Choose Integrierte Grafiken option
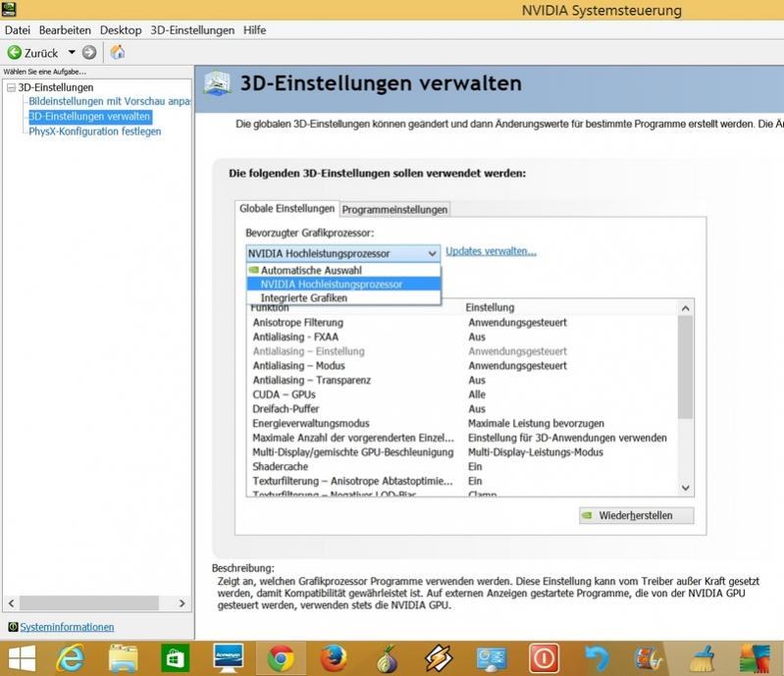 coord(343,298)
